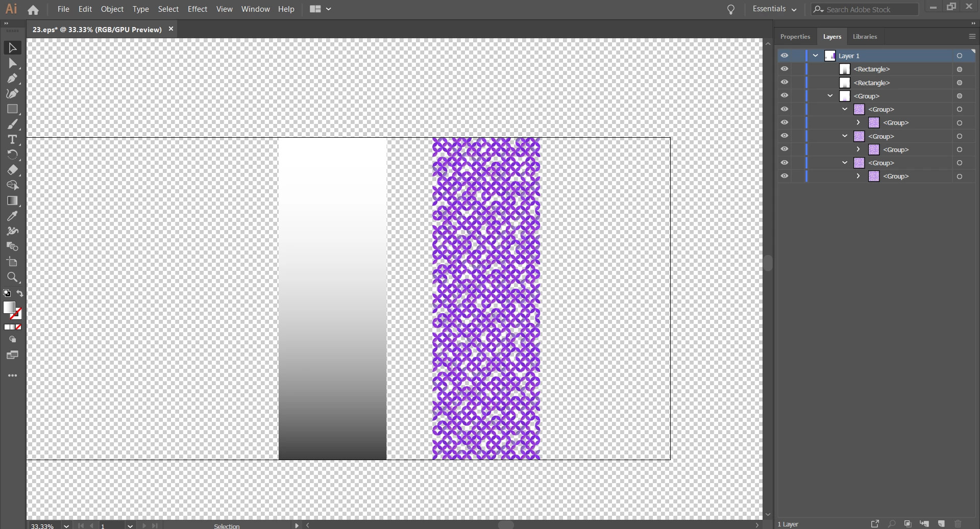980x529 pixels.
Task: Set fill to None button
Action: pyautogui.click(x=18, y=327)
